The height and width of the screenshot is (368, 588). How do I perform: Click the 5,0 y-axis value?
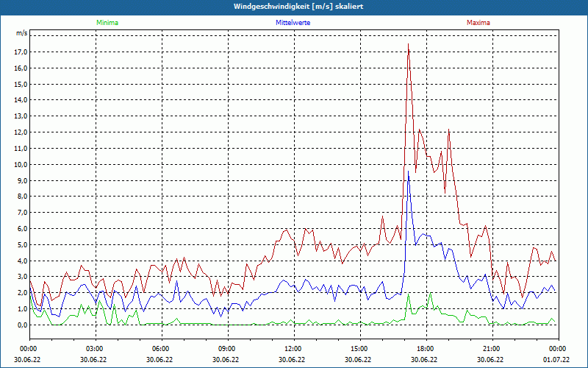coord(23,245)
